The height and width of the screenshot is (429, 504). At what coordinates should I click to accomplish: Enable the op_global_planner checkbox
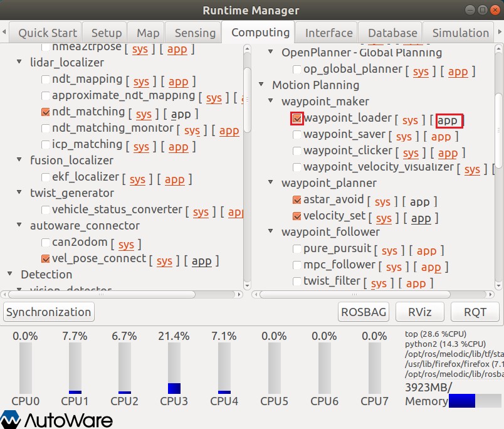297,70
